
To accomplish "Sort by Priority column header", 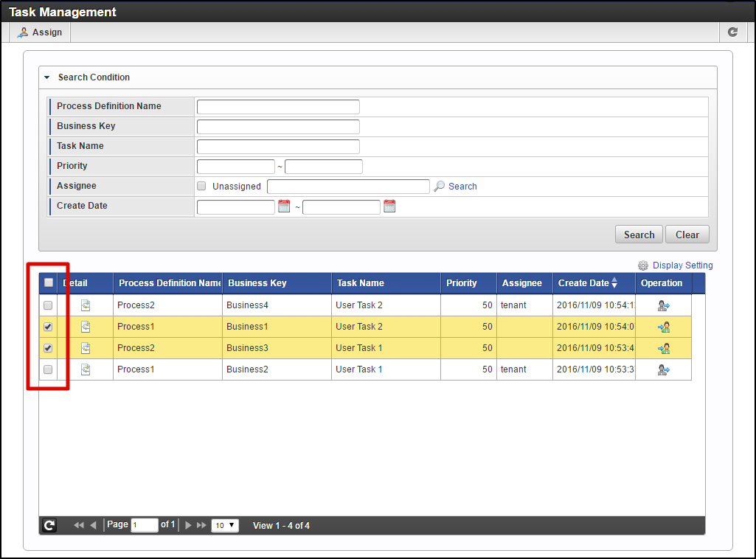I will tap(468, 283).
